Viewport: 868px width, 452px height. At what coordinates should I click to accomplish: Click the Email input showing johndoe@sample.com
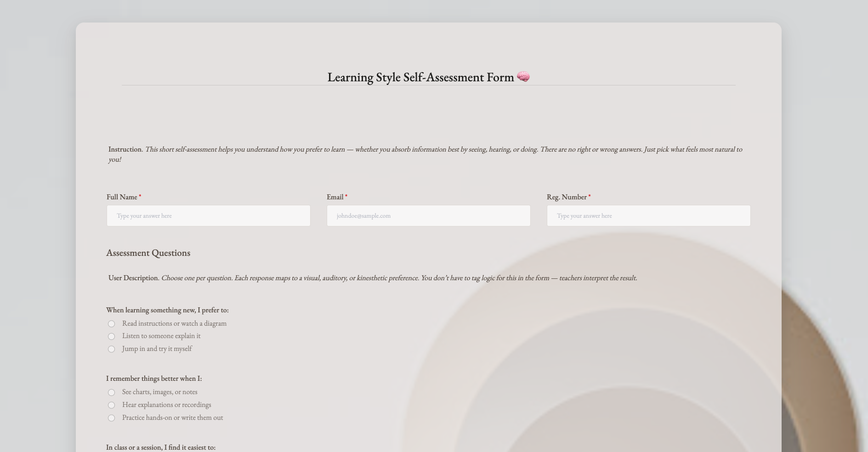tap(428, 215)
